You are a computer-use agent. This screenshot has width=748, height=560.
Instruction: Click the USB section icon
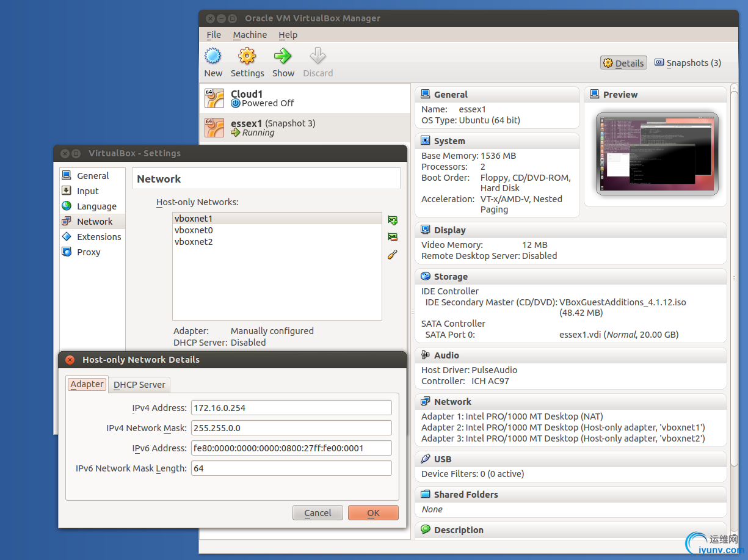(426, 459)
